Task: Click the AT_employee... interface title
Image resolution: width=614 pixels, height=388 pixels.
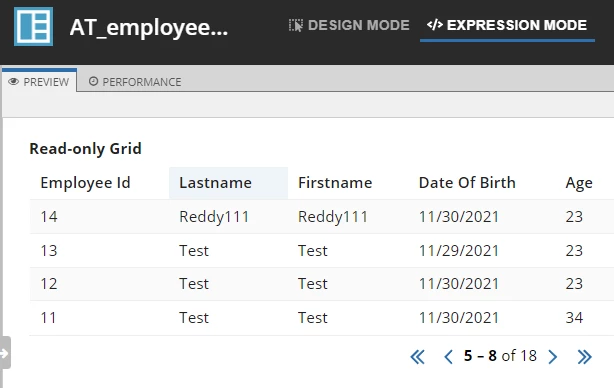Action: (149, 27)
